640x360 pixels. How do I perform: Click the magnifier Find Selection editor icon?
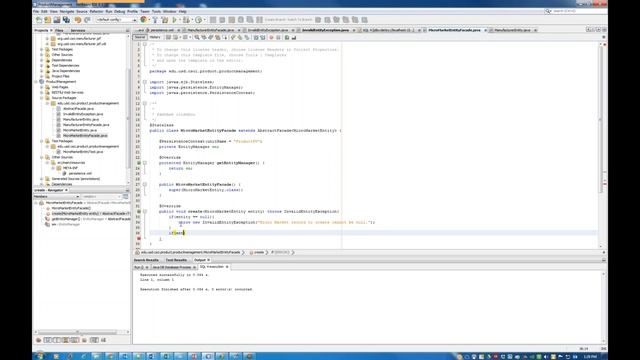click(197, 38)
